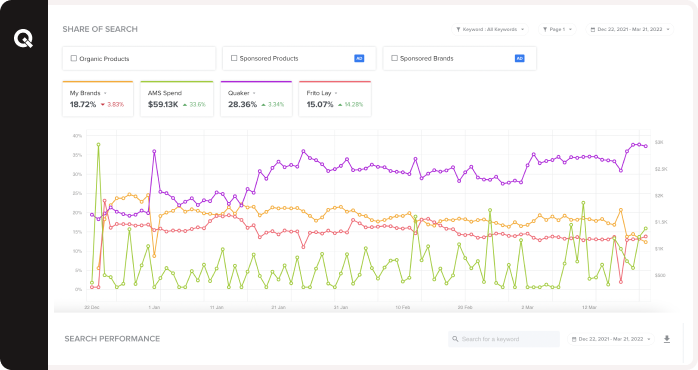698x370 pixels.
Task: Click the SEARCH PERFORMANCE heading
Action: tap(112, 339)
